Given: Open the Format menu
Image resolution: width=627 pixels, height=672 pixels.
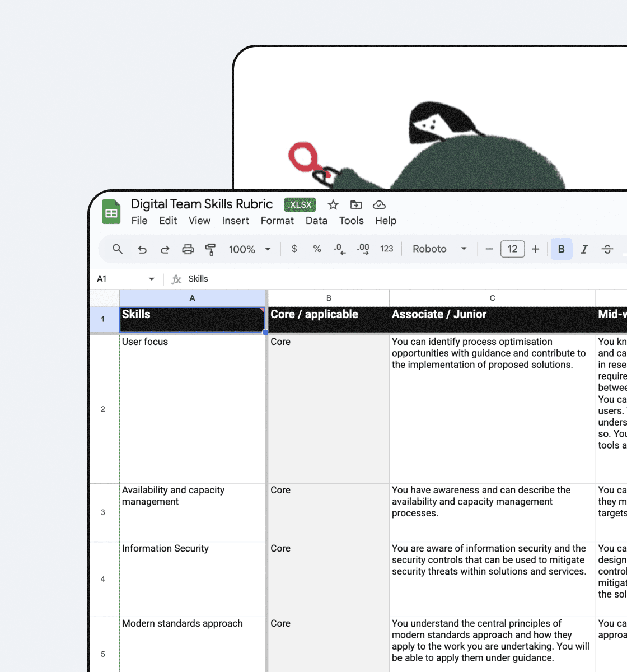Looking at the screenshot, I should point(277,221).
